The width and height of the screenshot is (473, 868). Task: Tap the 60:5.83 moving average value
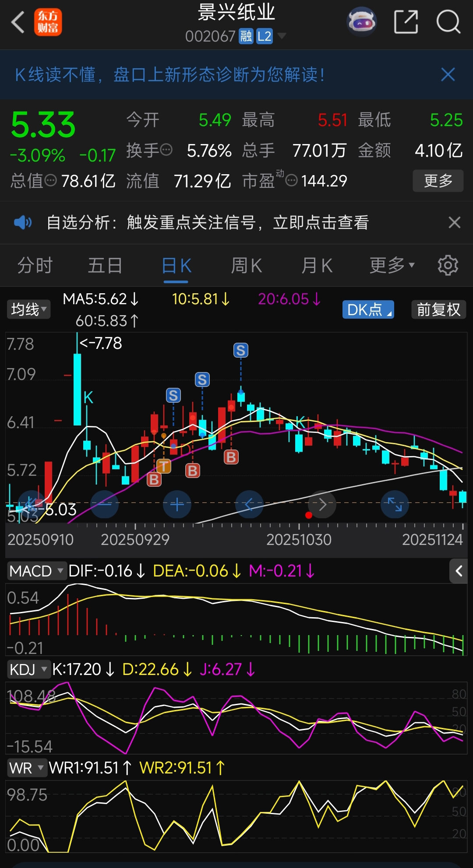107,321
